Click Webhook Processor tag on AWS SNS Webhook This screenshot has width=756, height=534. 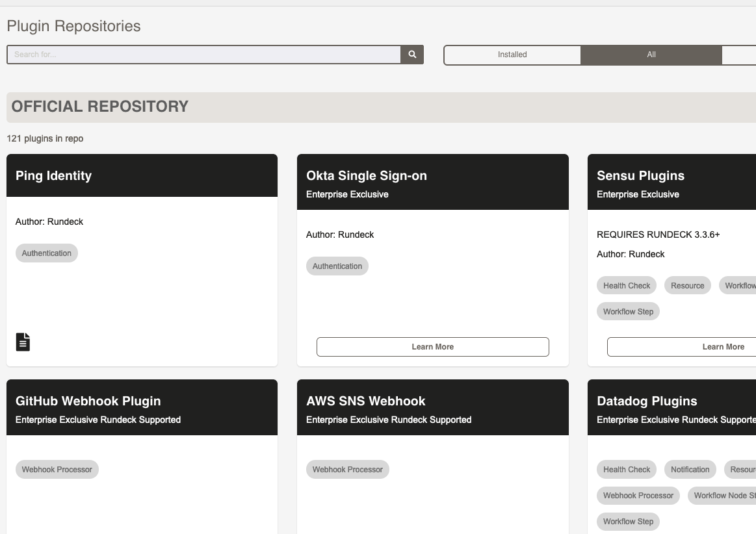(x=348, y=470)
